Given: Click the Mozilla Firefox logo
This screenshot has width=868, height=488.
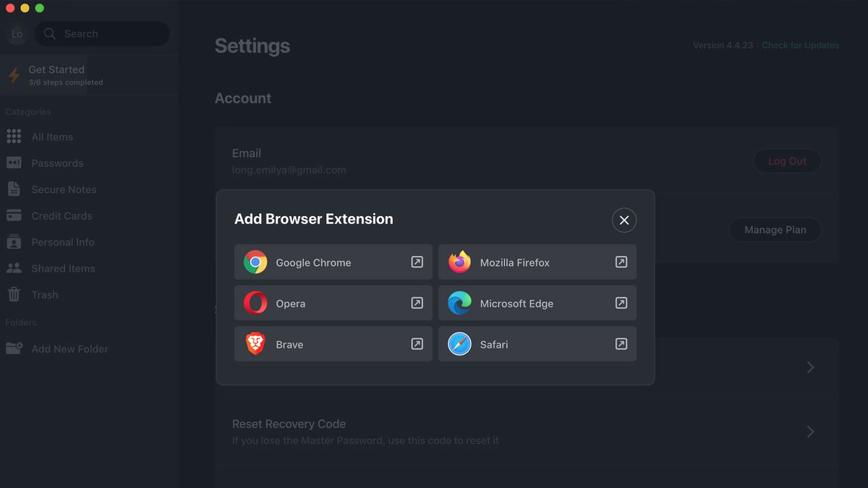Looking at the screenshot, I should pyautogui.click(x=459, y=262).
